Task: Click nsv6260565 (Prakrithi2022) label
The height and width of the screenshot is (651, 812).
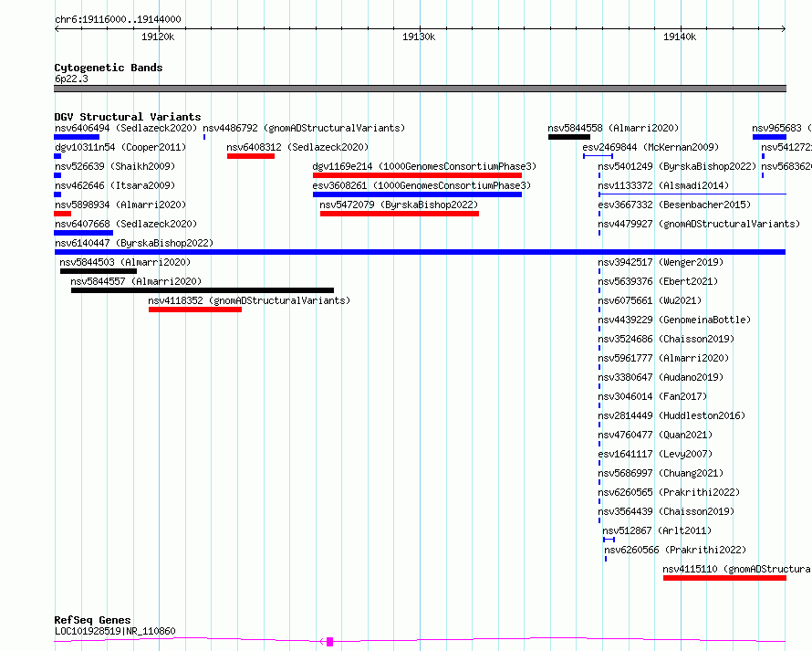Action: [x=669, y=492]
